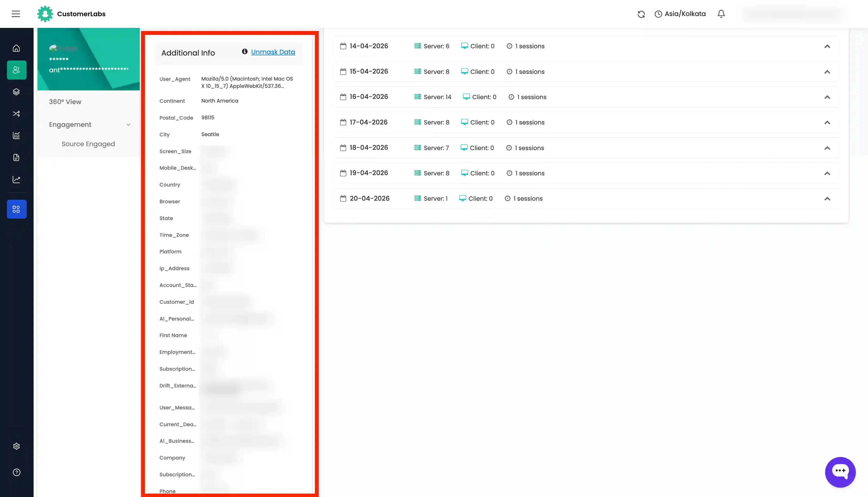Click the client monitor icon for 17-04-2026
868x497 pixels.
tap(464, 122)
